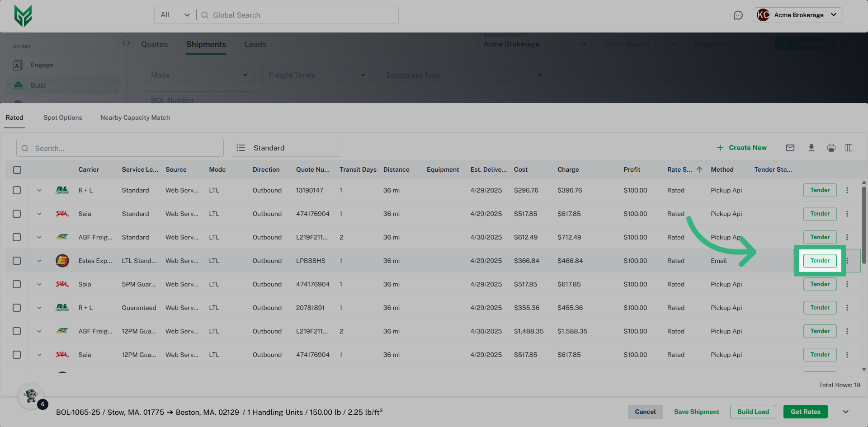The width and height of the screenshot is (868, 427).
Task: Click the assistant robot avatar icon
Action: 31,396
